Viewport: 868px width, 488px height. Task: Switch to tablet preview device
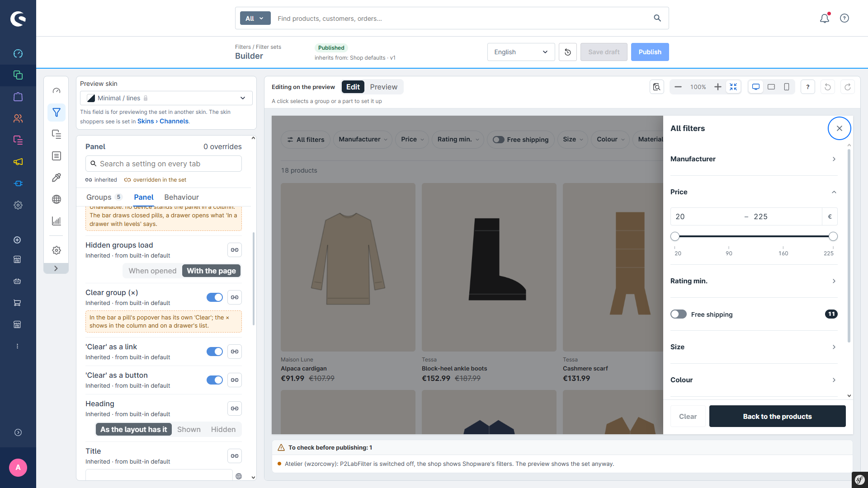tap(771, 87)
